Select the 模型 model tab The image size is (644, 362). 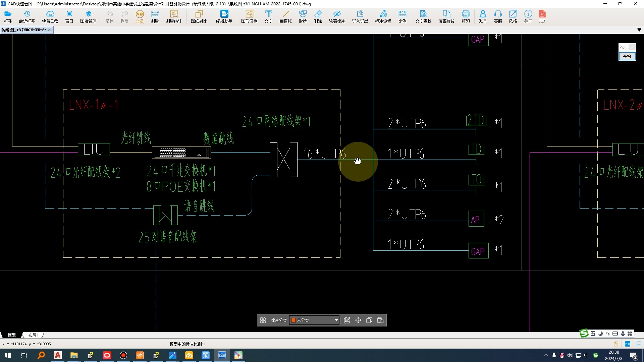12,335
